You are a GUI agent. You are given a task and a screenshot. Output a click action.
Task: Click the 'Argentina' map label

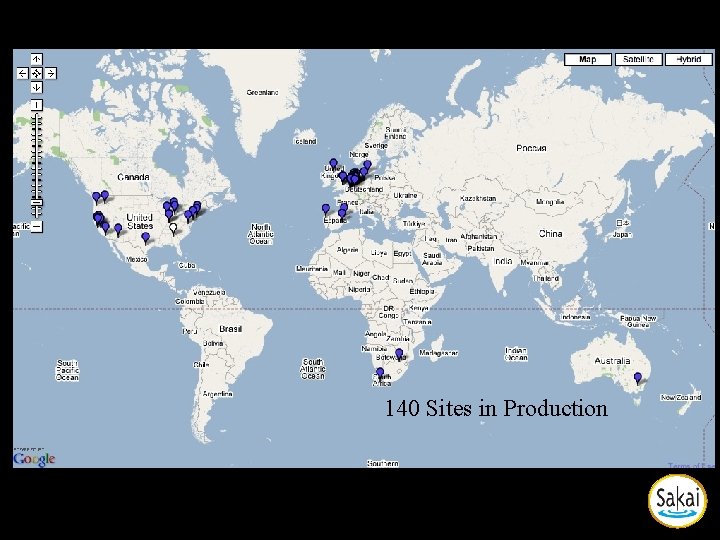218,394
